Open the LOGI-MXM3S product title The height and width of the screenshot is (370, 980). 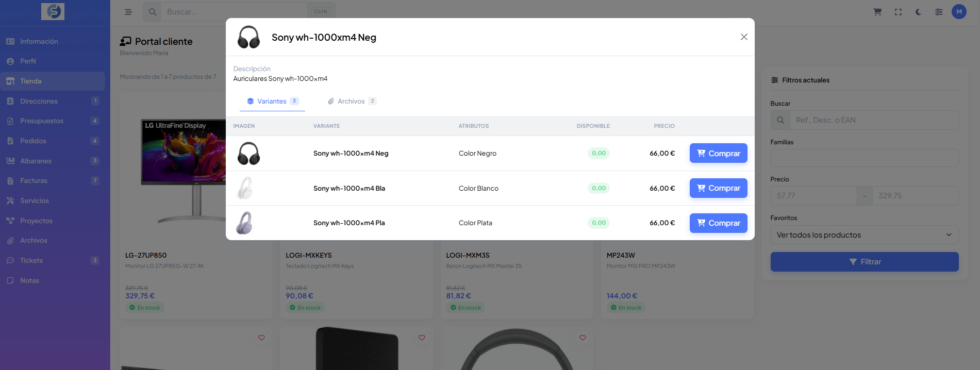click(x=468, y=255)
